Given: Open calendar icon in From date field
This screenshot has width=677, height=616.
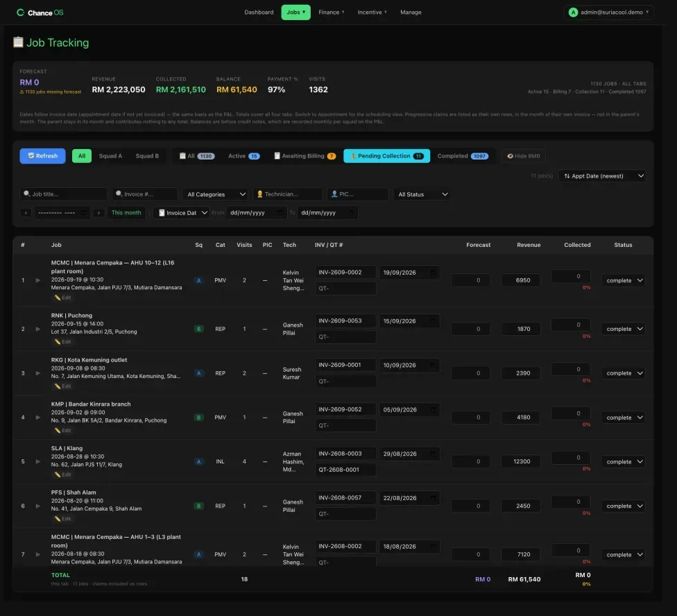Looking at the screenshot, I should [x=280, y=212].
